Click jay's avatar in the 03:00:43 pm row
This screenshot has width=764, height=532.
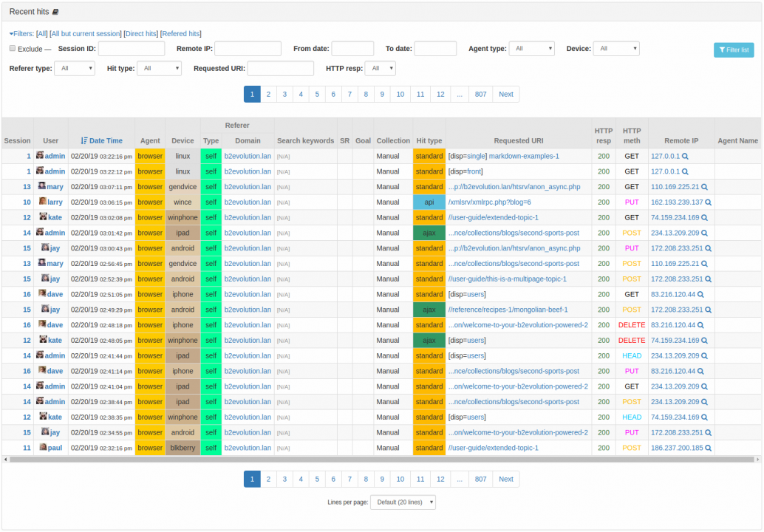pos(45,247)
